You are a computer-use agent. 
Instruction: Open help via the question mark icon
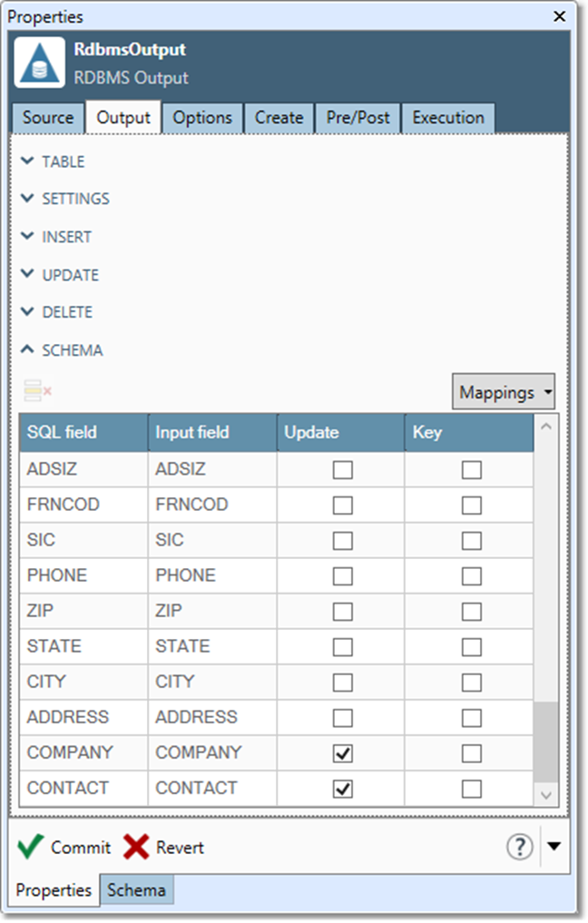pos(519,847)
